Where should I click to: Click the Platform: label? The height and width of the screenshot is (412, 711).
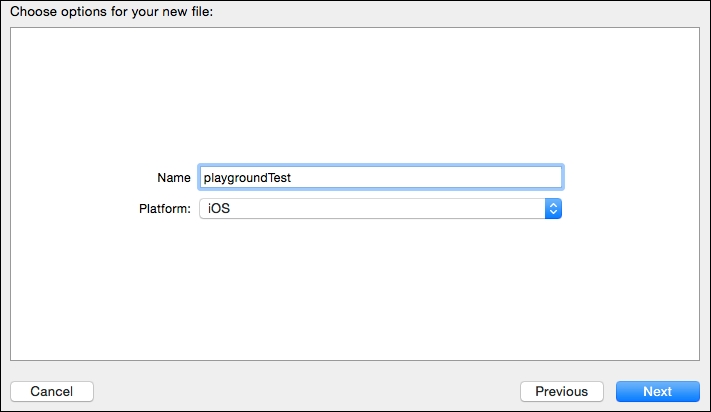[x=165, y=208]
